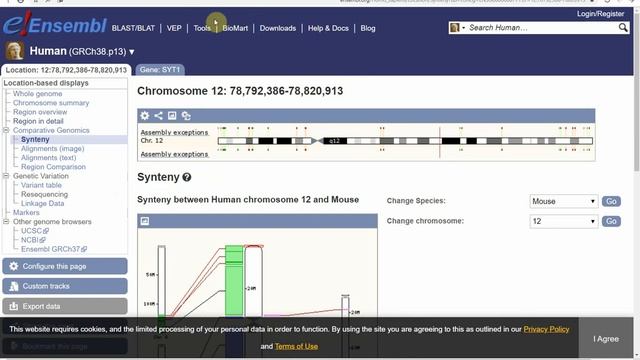Collapse the Other genome browsers node
640x360 pixels.
click(6, 222)
